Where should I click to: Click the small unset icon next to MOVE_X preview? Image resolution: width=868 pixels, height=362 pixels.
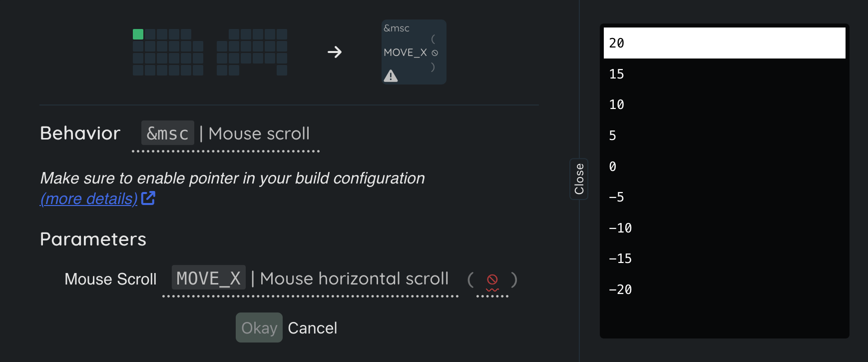pos(435,53)
